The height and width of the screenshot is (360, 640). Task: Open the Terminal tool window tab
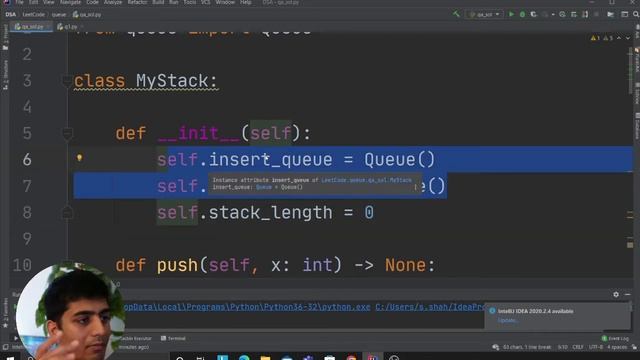[173, 338]
